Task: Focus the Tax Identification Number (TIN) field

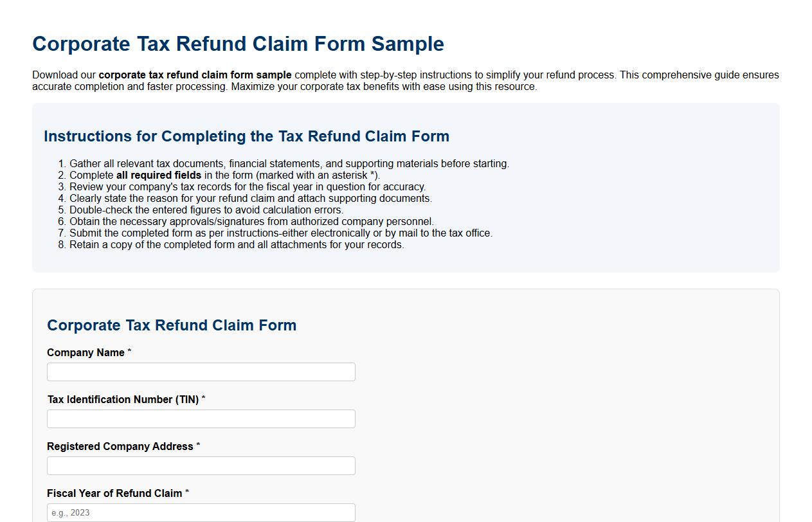Action: click(201, 419)
